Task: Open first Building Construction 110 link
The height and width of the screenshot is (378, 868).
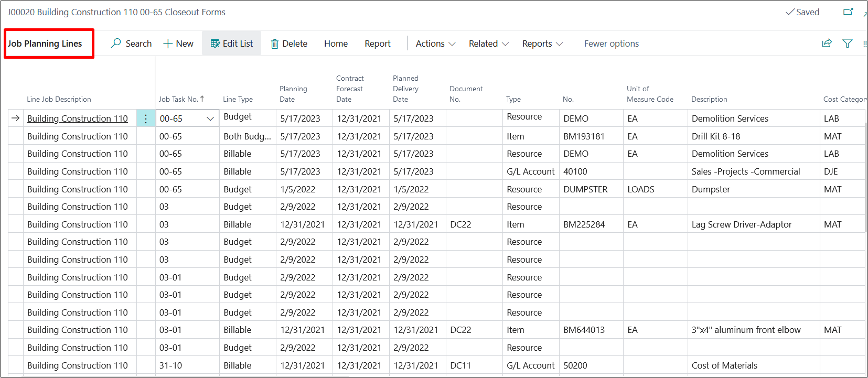Action: pyautogui.click(x=77, y=119)
